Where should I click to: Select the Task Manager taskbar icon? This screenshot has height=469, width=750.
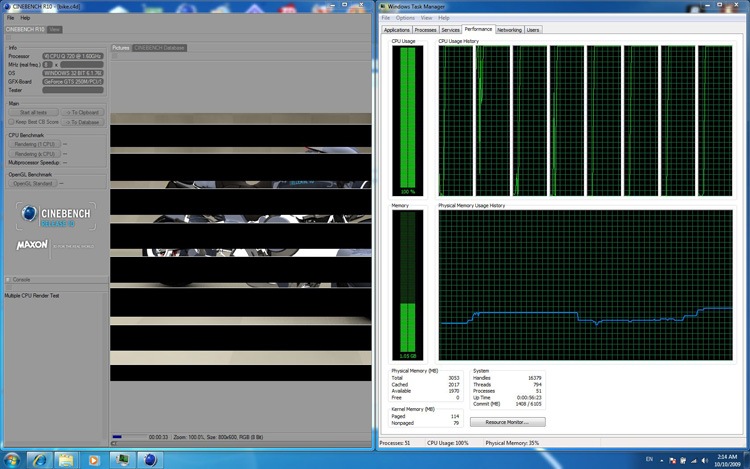(122, 459)
